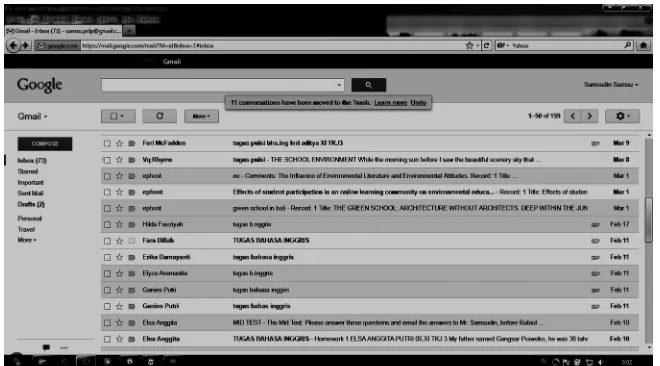Image resolution: width=660 pixels, height=366 pixels.
Task: Click the COMPOSE button
Action: click(x=45, y=144)
